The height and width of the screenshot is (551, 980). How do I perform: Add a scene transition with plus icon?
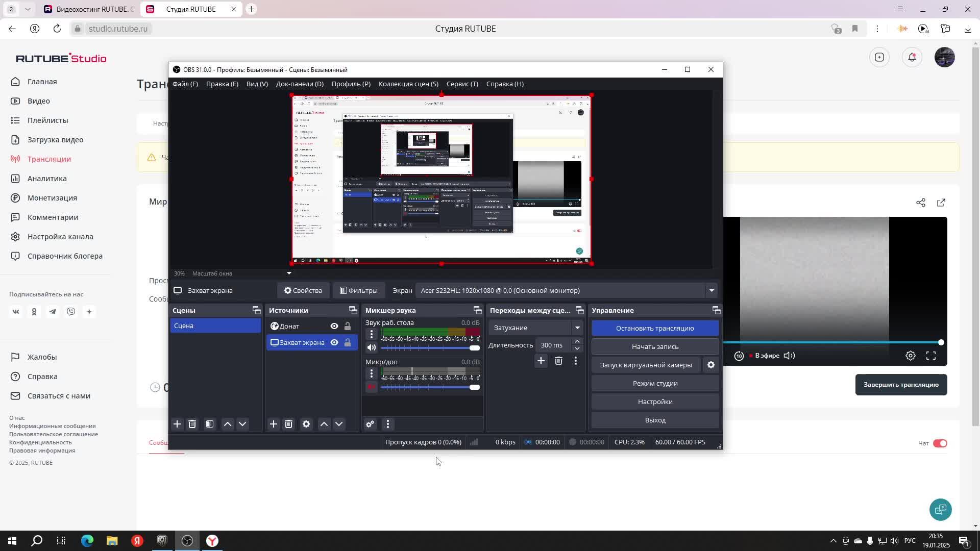[541, 361]
